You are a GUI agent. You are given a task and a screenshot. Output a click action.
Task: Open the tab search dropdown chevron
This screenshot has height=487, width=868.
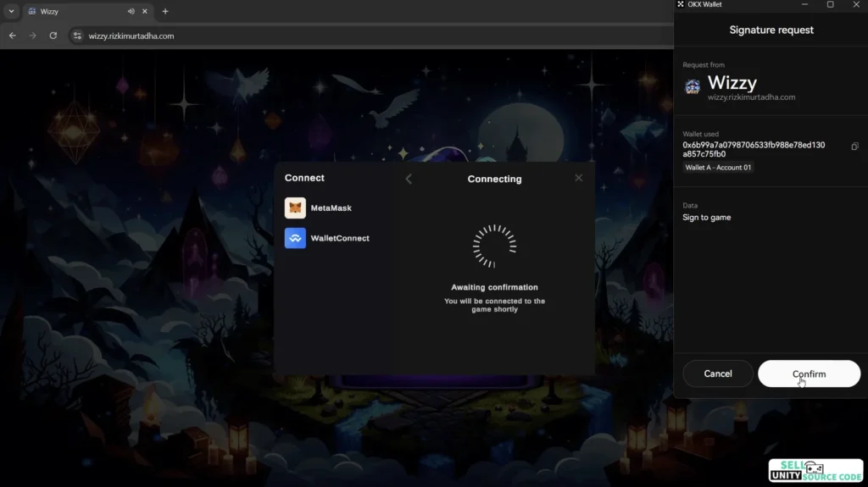(x=11, y=11)
